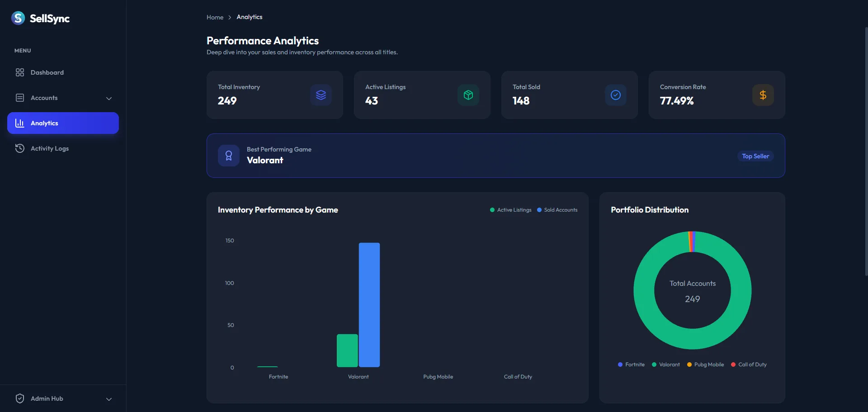Screen dimensions: 868x412
Task: Click the Analytics bar chart icon
Action: [20, 123]
